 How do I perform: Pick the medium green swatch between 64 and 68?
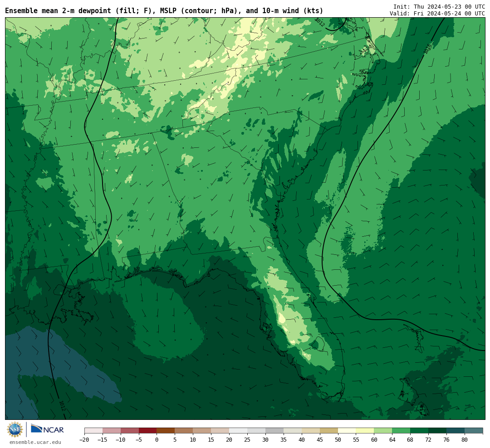pyautogui.click(x=402, y=431)
